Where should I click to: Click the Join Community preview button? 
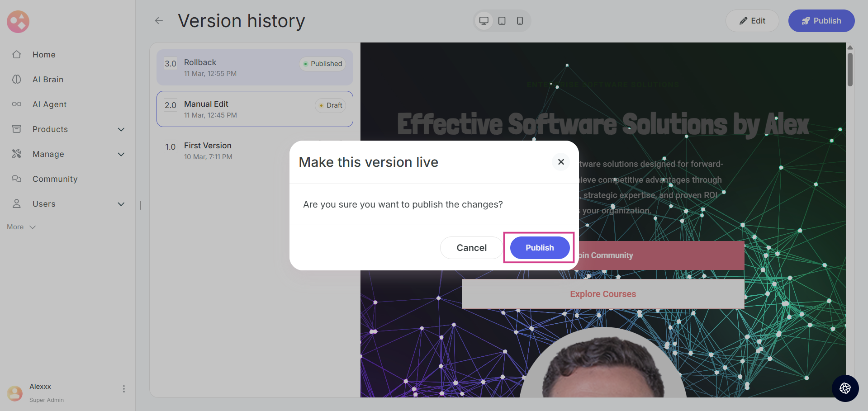pyautogui.click(x=661, y=255)
